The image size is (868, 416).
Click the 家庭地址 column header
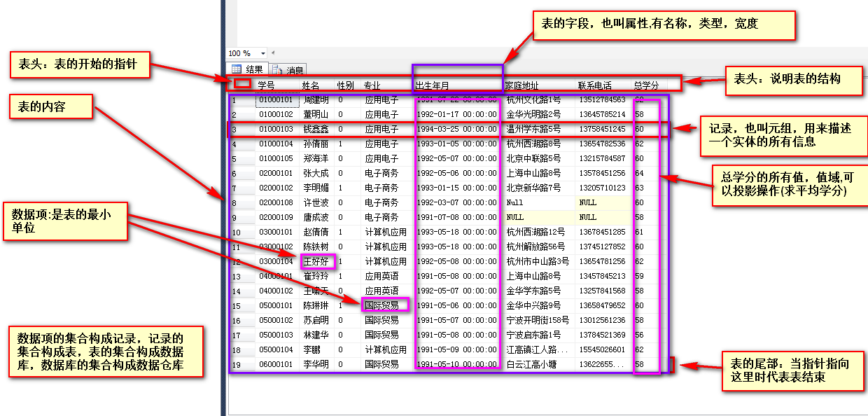[523, 85]
